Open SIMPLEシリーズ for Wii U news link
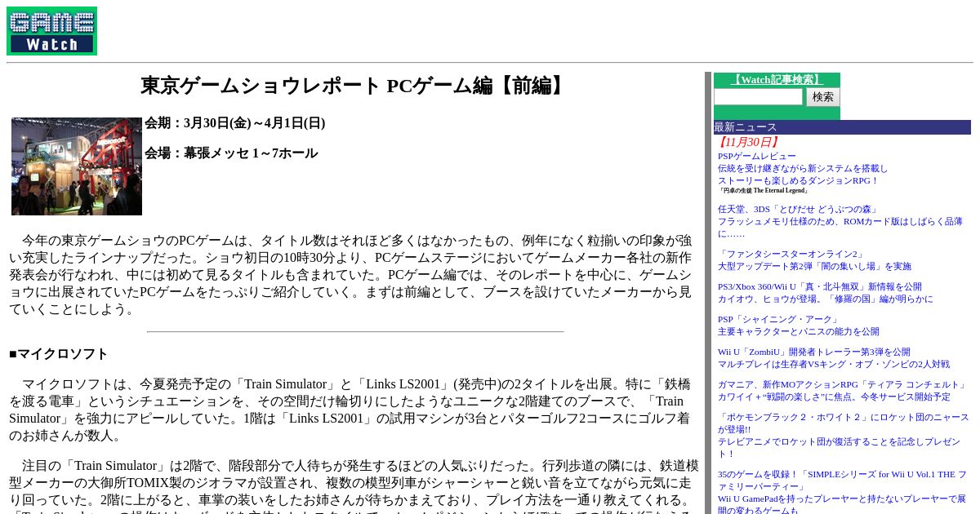Image resolution: width=980 pixels, height=514 pixels. coord(843,492)
